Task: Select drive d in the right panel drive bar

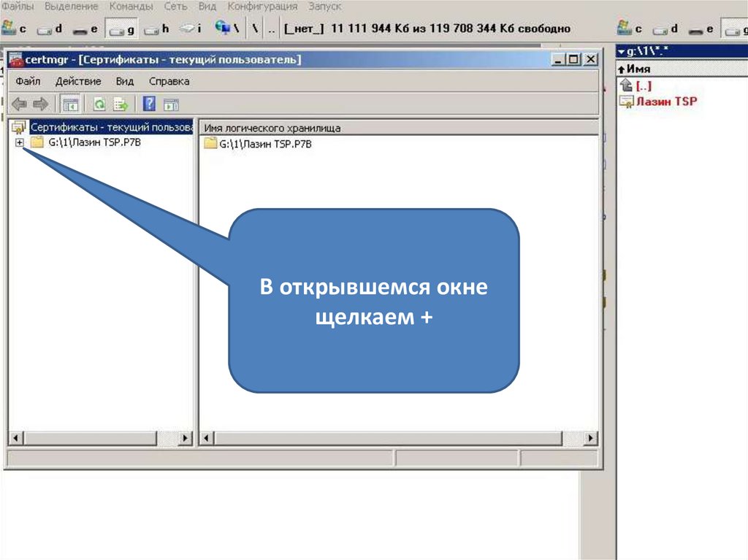Action: pyautogui.click(x=665, y=28)
